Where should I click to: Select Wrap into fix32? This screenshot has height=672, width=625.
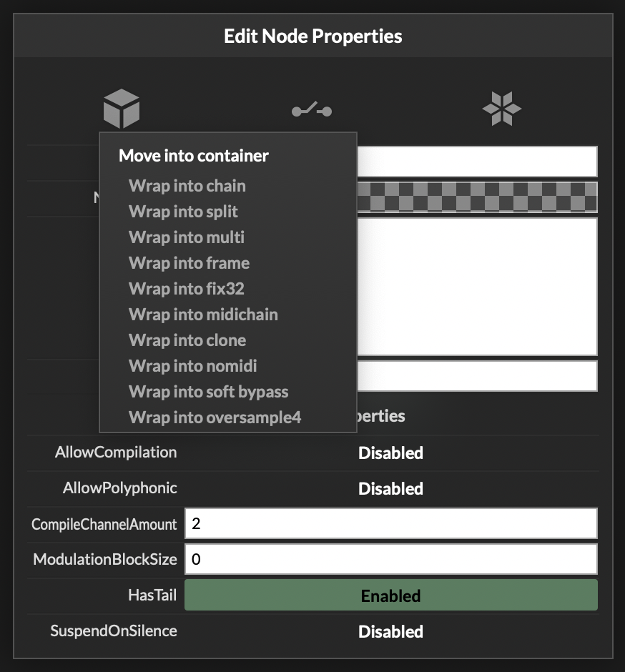pyautogui.click(x=187, y=289)
